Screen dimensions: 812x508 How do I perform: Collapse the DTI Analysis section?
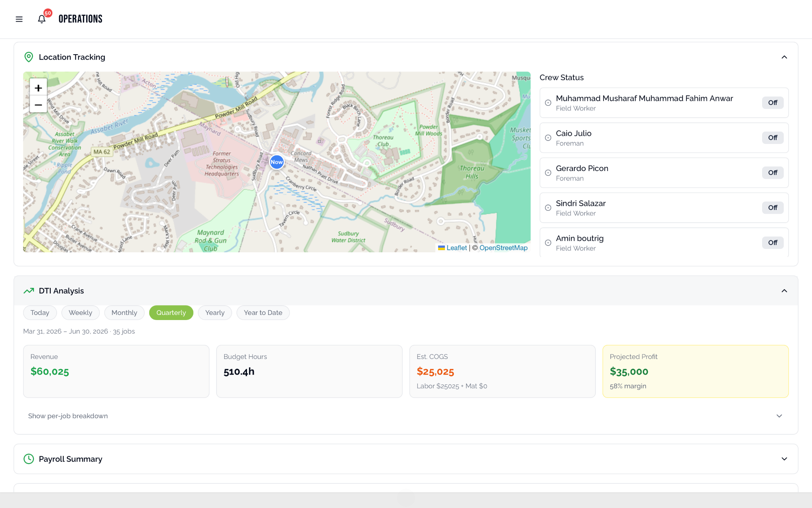click(x=784, y=291)
